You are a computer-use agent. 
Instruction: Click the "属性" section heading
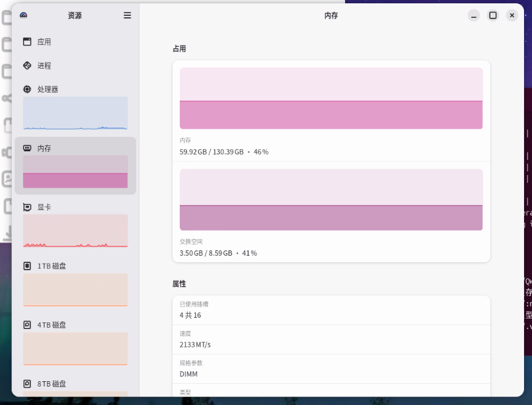[x=179, y=284]
